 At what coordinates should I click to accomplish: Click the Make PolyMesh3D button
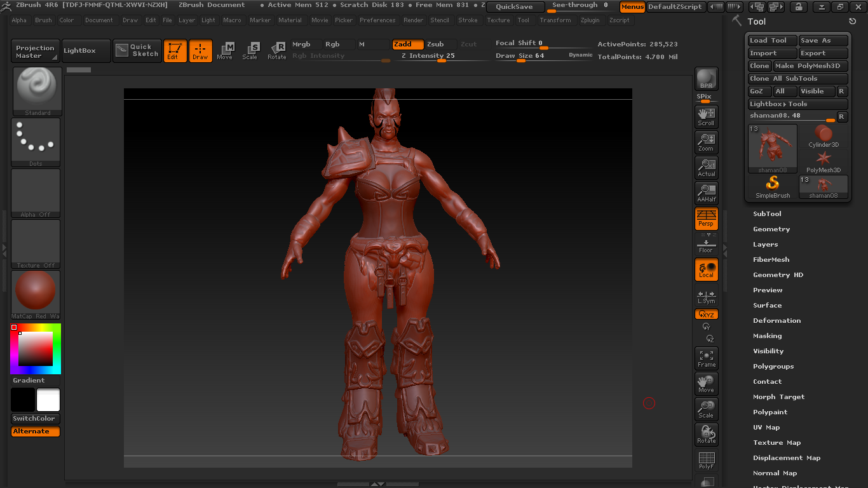tap(810, 66)
